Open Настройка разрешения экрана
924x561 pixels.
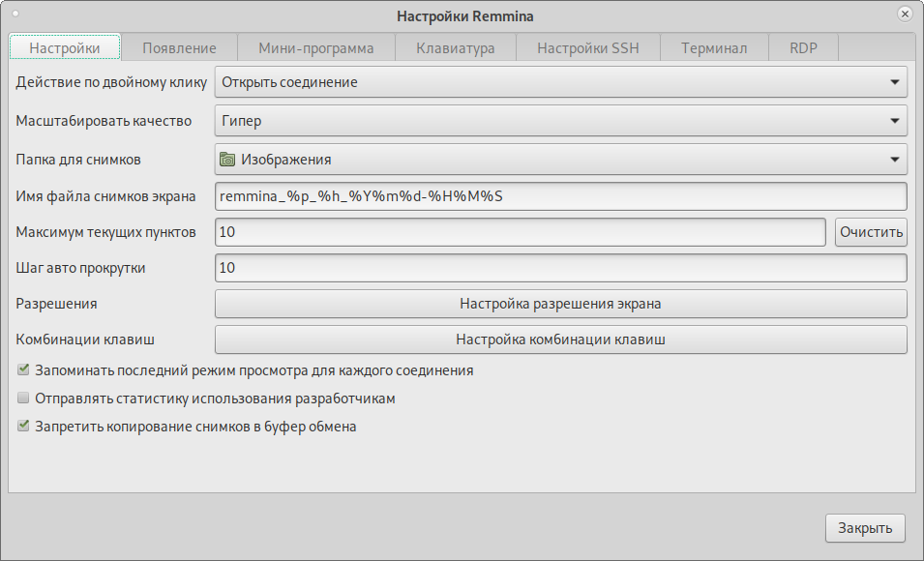pyautogui.click(x=560, y=304)
